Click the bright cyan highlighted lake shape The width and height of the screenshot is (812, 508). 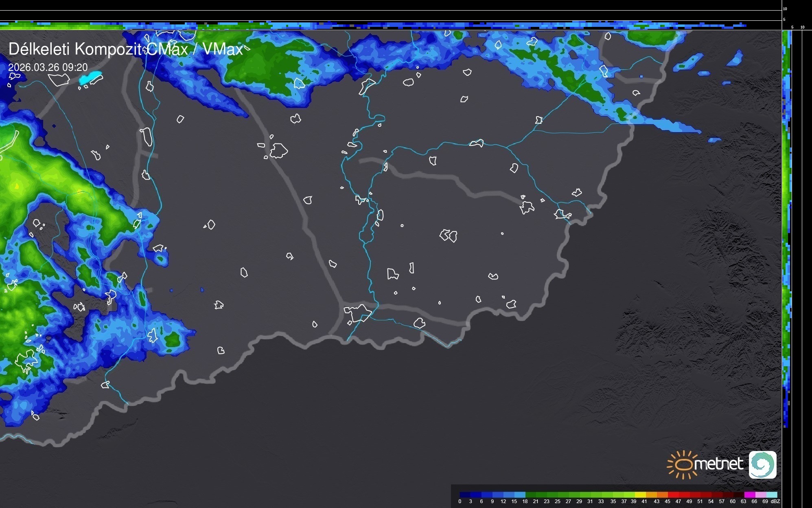[x=90, y=77]
